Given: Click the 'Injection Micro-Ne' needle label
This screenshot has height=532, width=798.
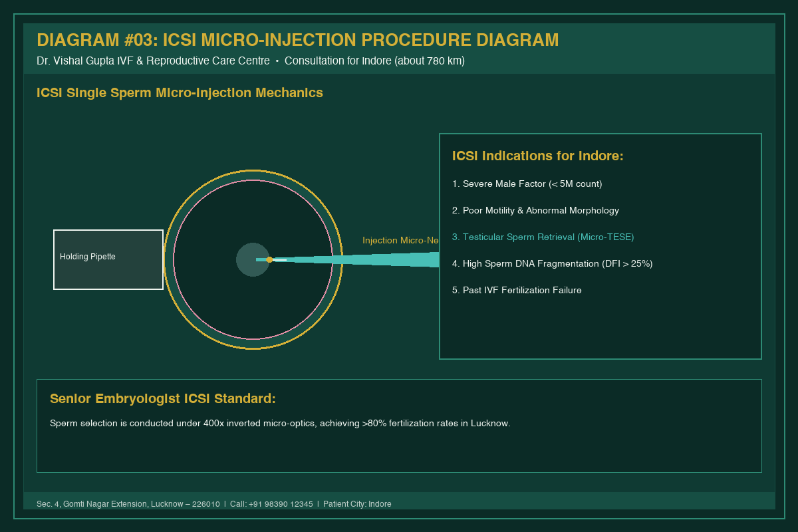Looking at the screenshot, I should 400,240.
